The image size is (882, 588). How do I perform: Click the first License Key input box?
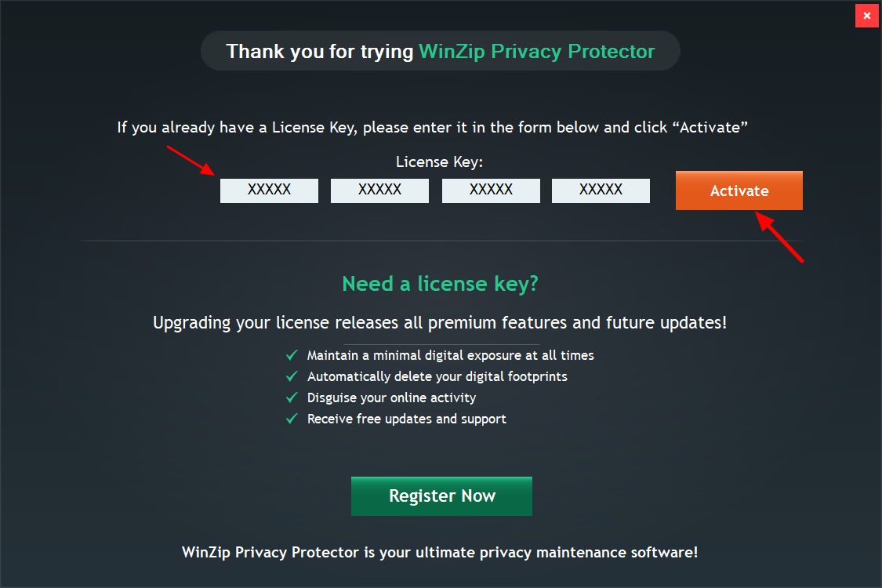coord(269,191)
